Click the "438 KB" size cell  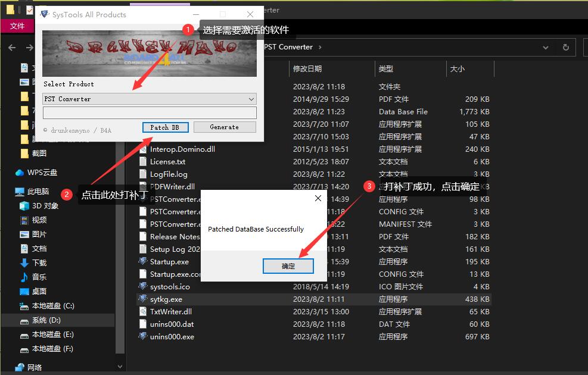[x=477, y=299]
